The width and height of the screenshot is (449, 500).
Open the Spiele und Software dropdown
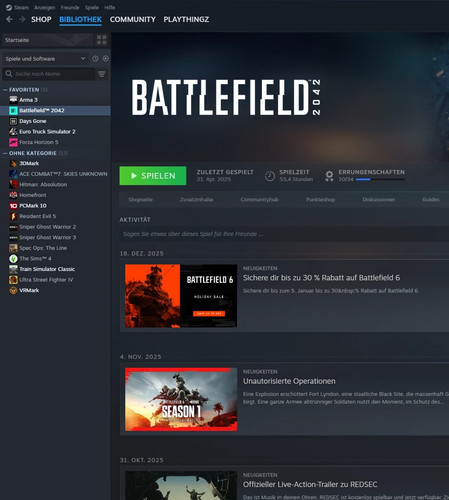pyautogui.click(x=45, y=59)
